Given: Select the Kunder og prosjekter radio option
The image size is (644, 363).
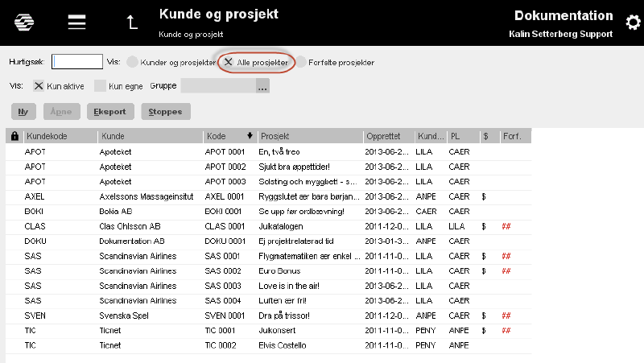Looking at the screenshot, I should 132,62.
